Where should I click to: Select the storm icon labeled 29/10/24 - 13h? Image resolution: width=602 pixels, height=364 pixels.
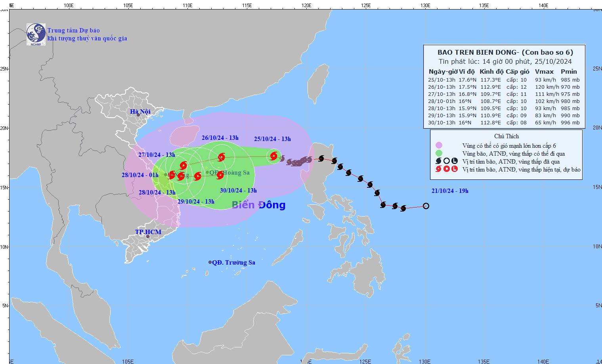click(x=198, y=177)
